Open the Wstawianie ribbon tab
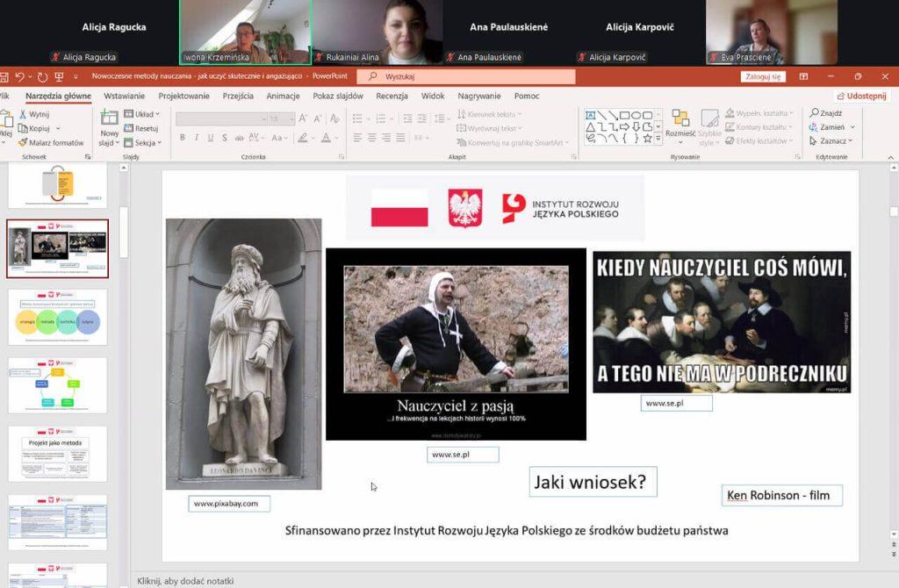The image size is (899, 588). click(124, 96)
